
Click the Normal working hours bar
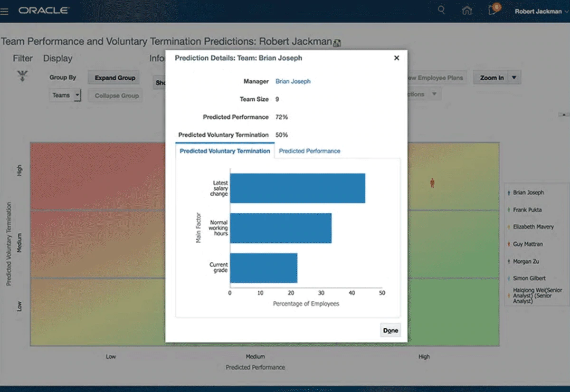click(280, 228)
